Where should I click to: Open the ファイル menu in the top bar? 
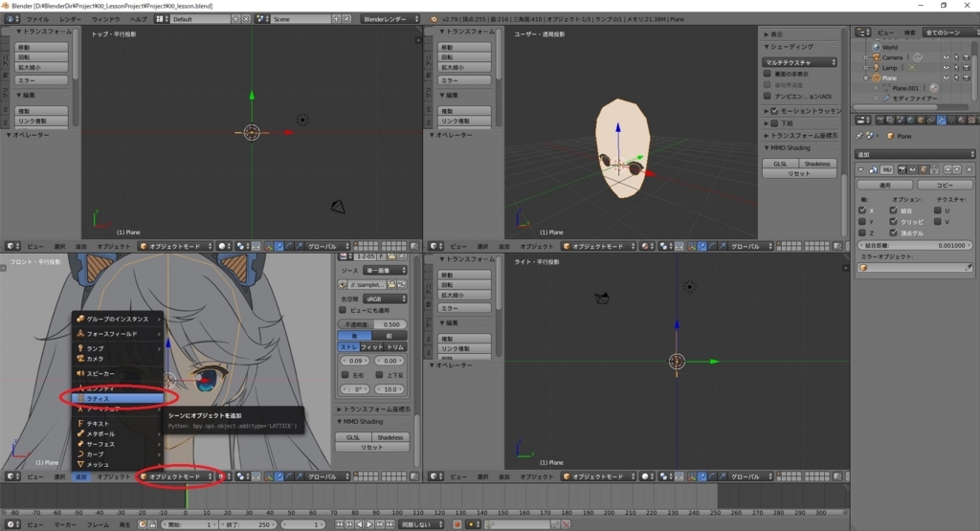(x=37, y=19)
